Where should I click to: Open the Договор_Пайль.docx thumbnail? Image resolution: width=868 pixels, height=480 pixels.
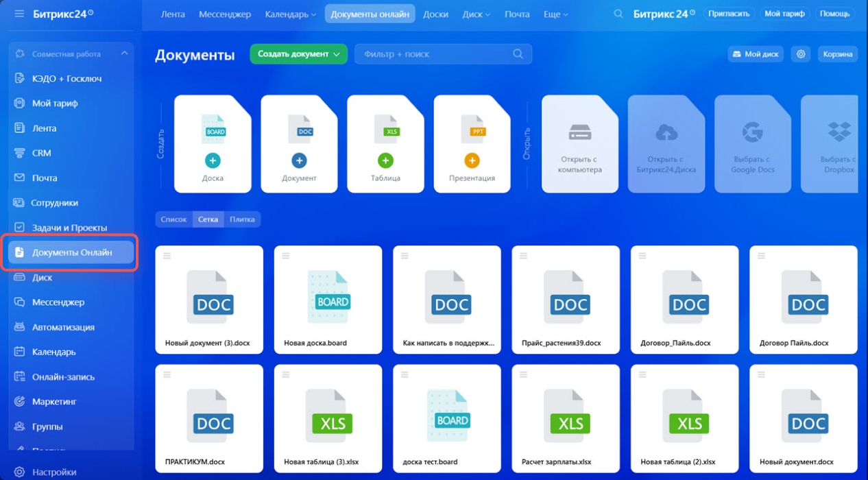[x=684, y=300]
